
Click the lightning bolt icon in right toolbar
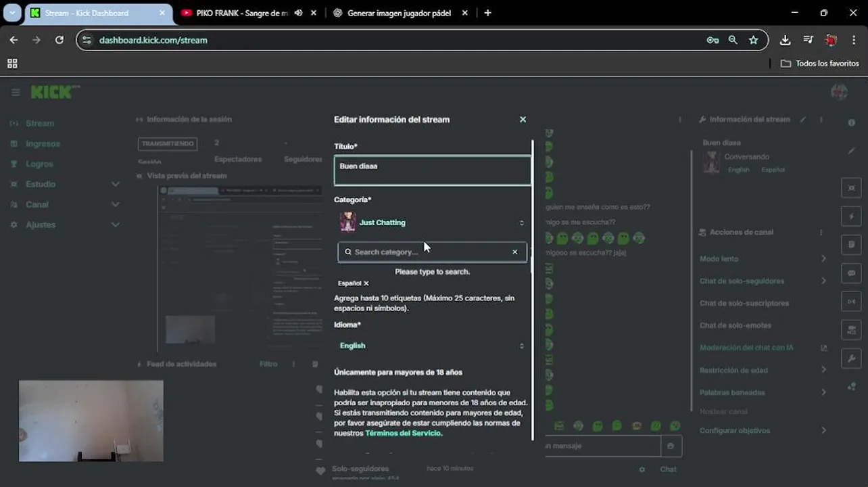[851, 216]
